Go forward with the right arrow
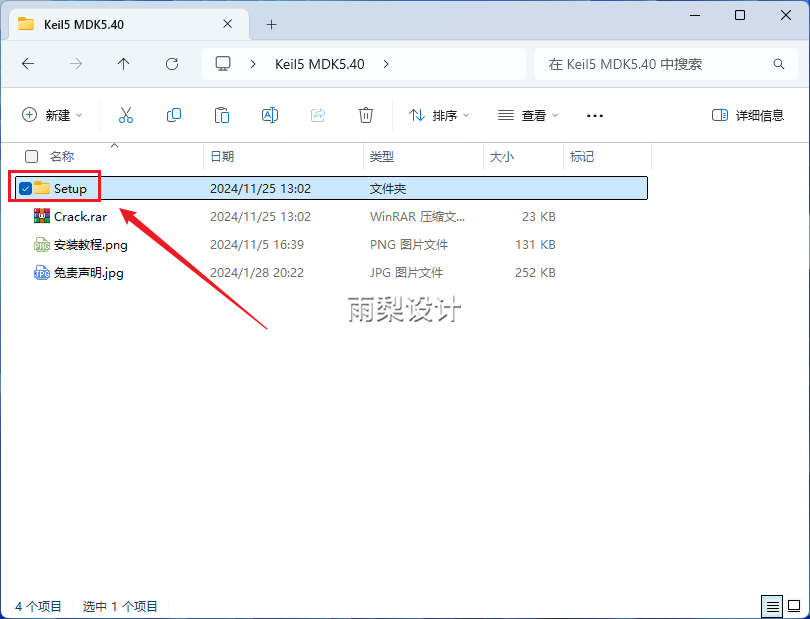The width and height of the screenshot is (810, 619). click(76, 64)
